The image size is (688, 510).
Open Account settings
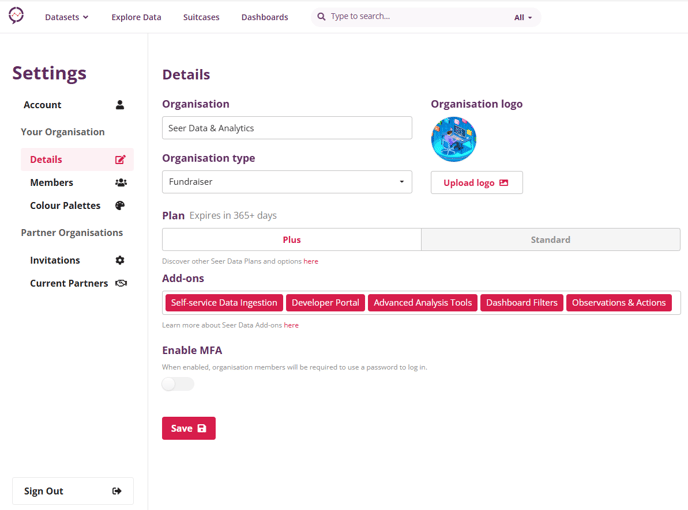click(74, 105)
